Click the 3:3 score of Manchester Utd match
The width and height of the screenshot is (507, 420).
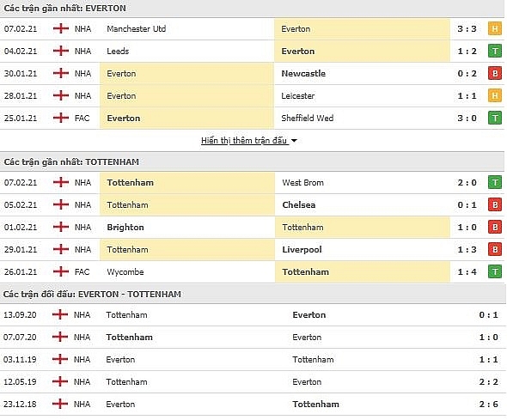coord(467,28)
